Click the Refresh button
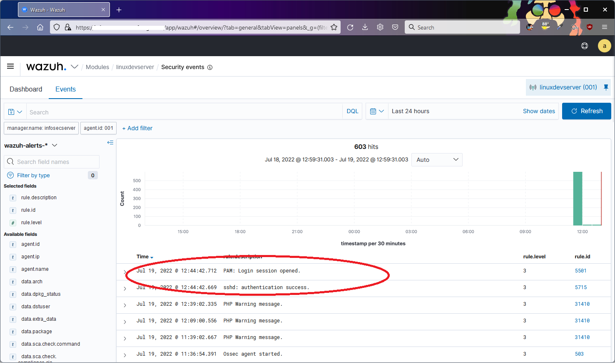615x364 pixels. coord(586,111)
